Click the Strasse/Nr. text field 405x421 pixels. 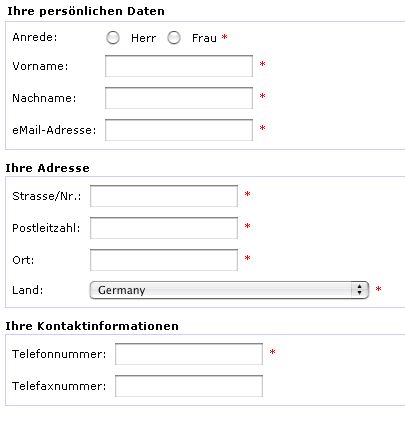click(164, 196)
